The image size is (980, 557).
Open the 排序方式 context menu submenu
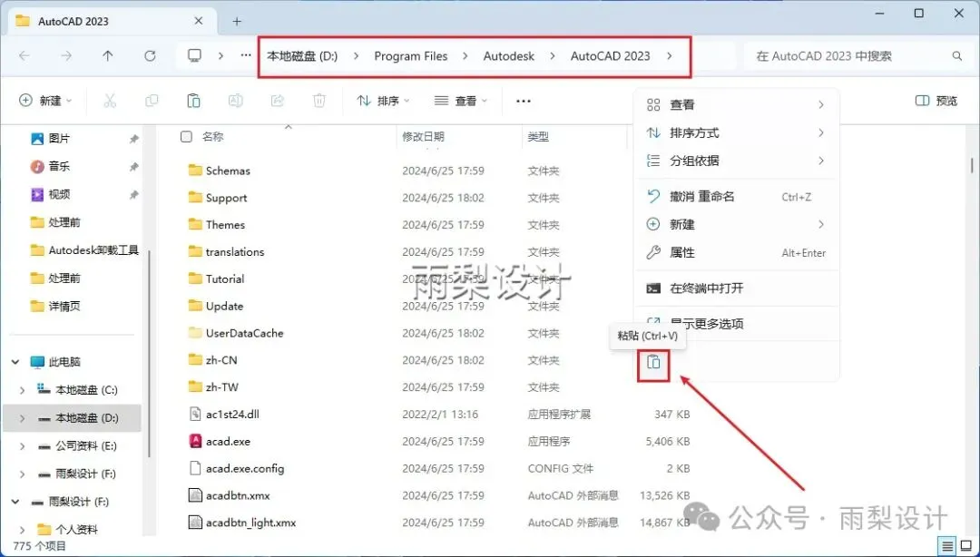pos(736,132)
